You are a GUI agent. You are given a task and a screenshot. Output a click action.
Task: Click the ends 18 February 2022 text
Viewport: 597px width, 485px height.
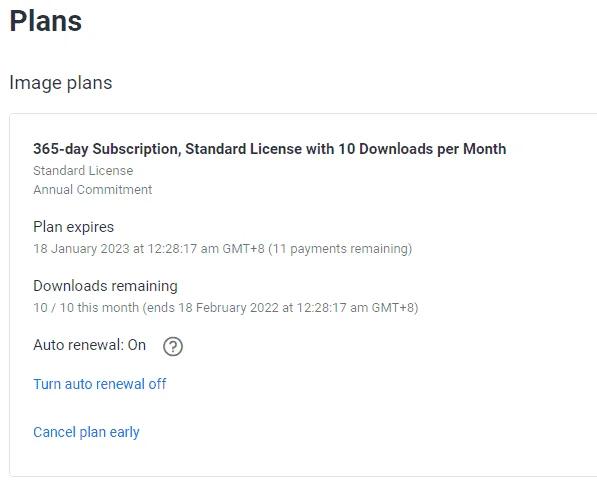[213, 308]
